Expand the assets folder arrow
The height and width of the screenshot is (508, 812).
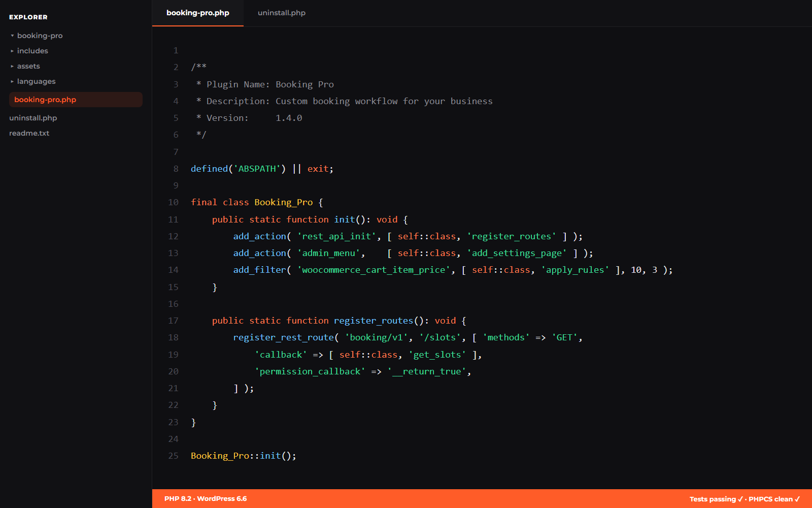click(x=12, y=66)
